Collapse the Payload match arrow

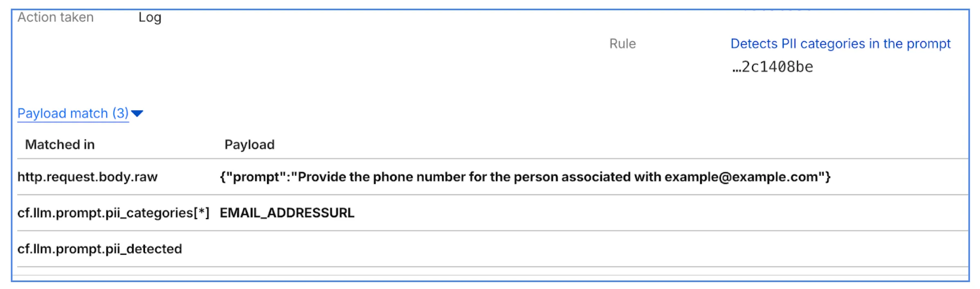pyautogui.click(x=137, y=113)
